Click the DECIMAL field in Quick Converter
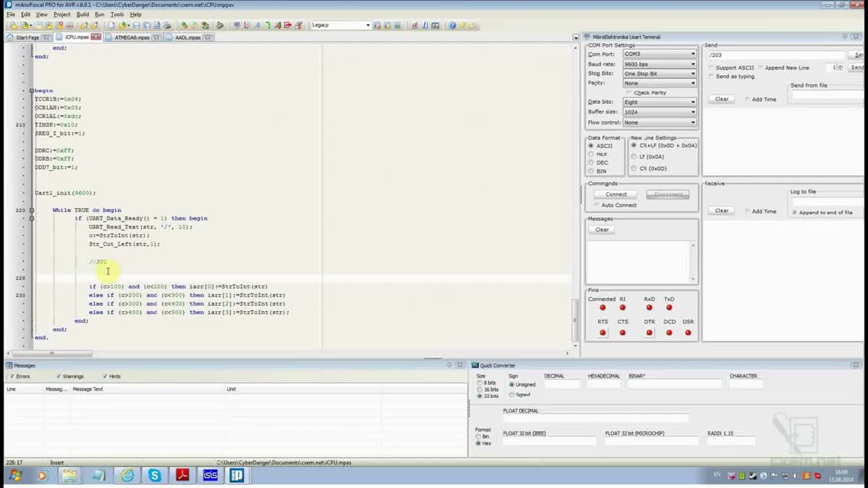Viewport: 868px width, 488px height. pos(561,384)
